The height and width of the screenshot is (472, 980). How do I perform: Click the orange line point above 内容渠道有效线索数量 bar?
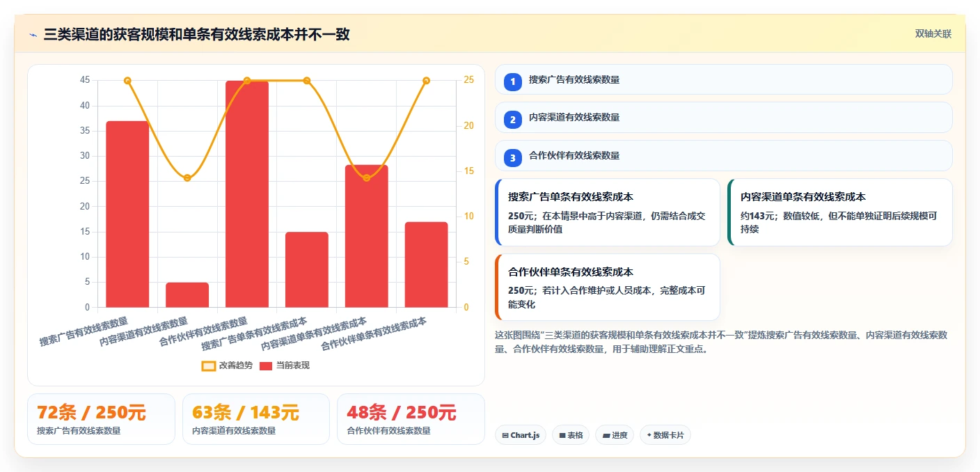[x=187, y=178]
